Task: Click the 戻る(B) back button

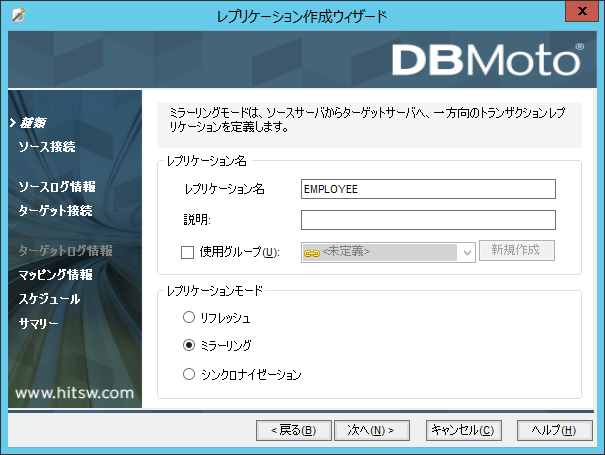Action: (x=294, y=430)
